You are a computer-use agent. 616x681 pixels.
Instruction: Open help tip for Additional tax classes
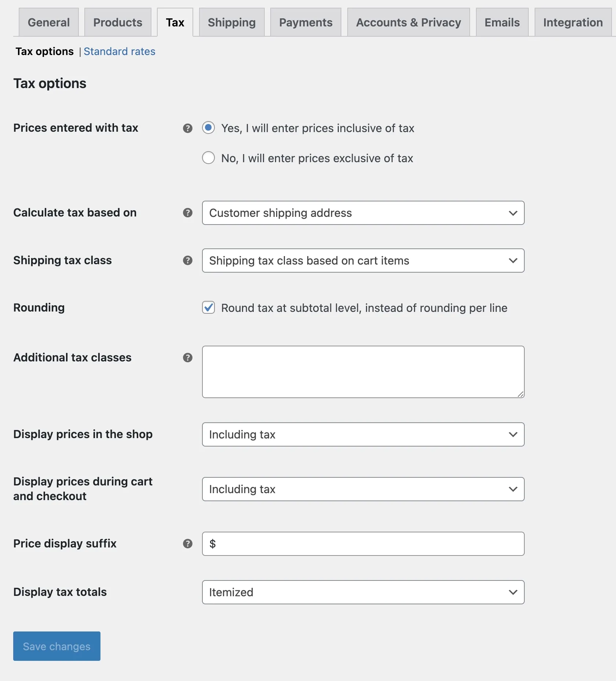[x=188, y=358]
